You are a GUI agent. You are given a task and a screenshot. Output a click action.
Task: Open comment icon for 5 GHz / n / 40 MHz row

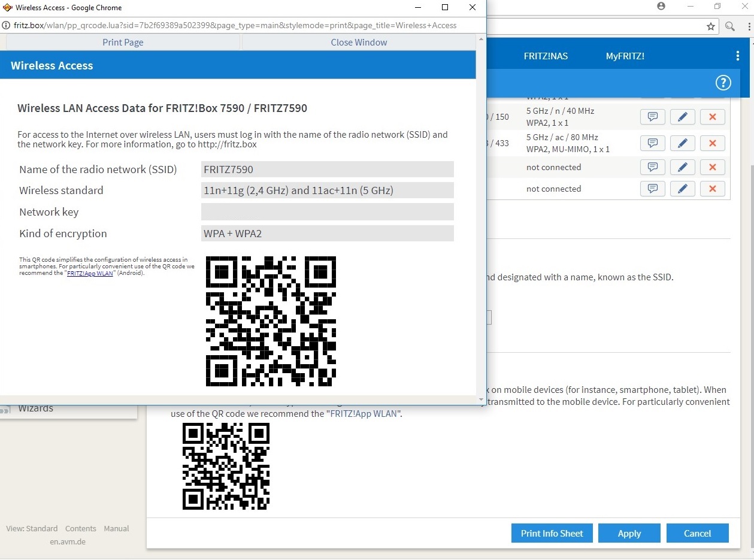pyautogui.click(x=653, y=117)
